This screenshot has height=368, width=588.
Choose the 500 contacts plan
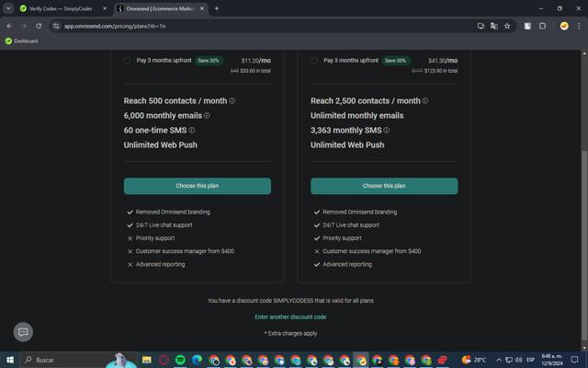[198, 186]
